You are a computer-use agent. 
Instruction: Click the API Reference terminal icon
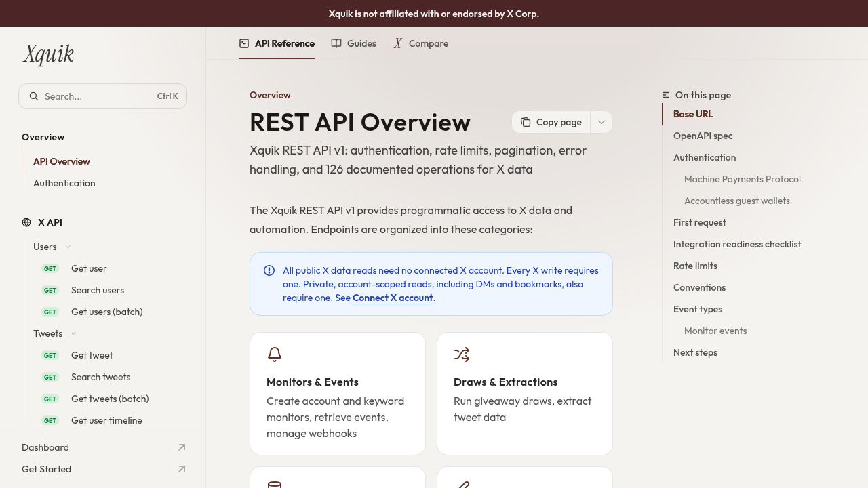click(244, 43)
